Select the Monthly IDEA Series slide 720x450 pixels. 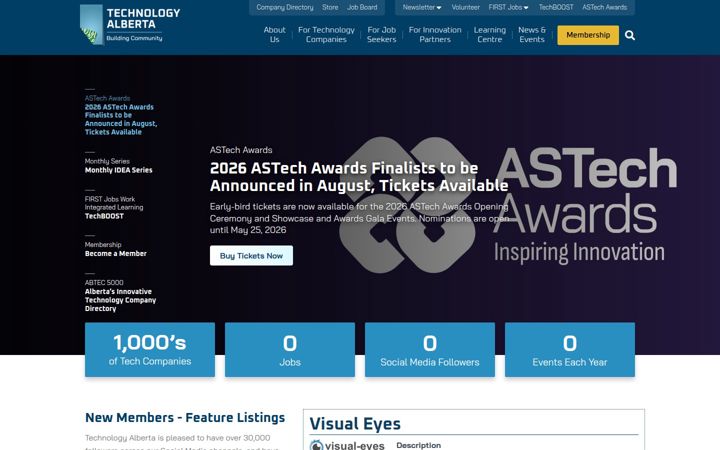point(118,166)
